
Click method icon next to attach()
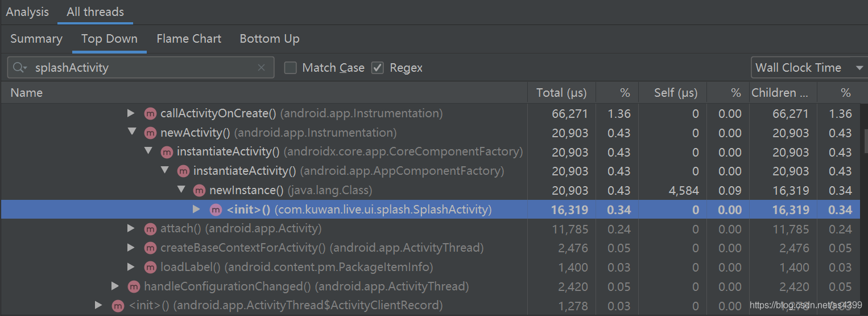coord(150,229)
